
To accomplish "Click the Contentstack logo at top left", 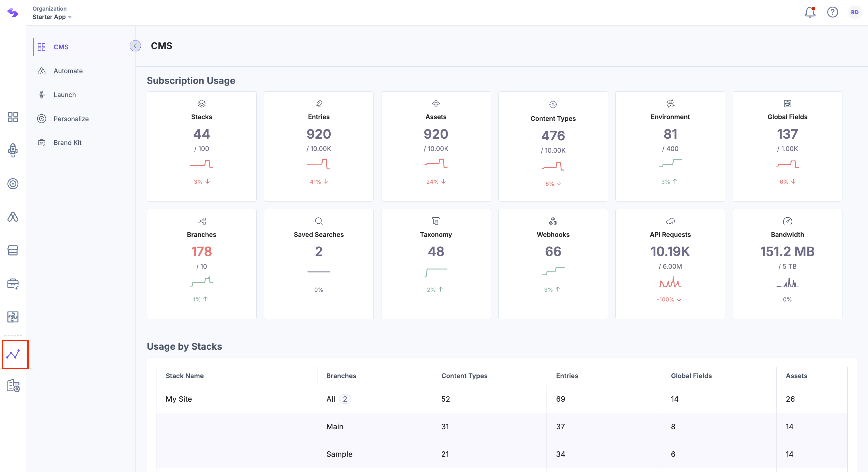I will (13, 12).
